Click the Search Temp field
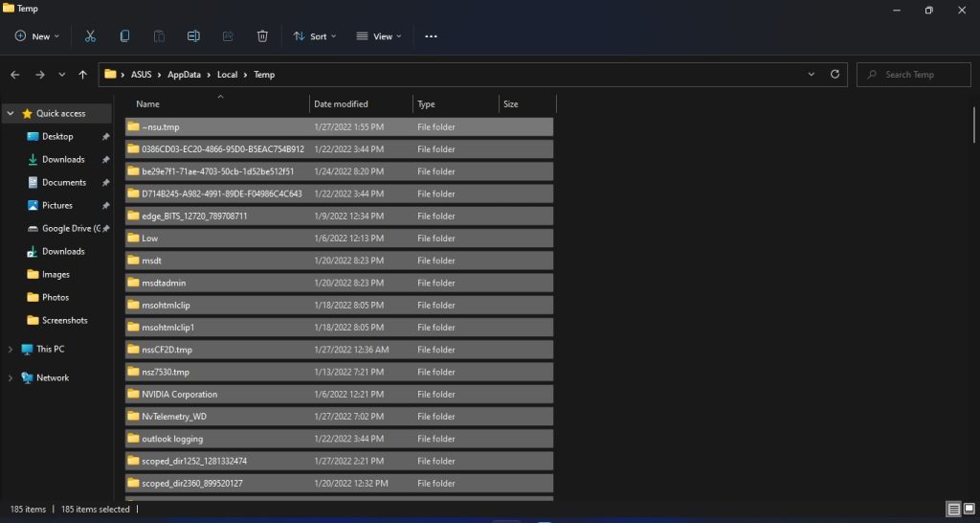 point(914,75)
